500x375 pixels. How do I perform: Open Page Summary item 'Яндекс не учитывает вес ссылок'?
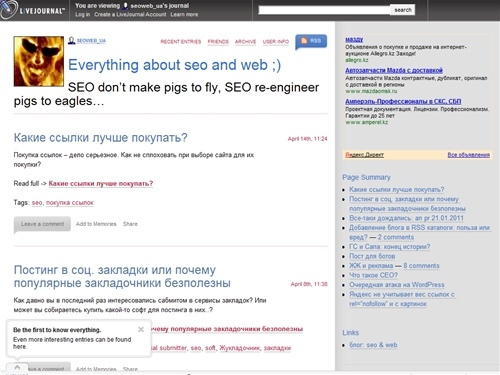point(402,299)
